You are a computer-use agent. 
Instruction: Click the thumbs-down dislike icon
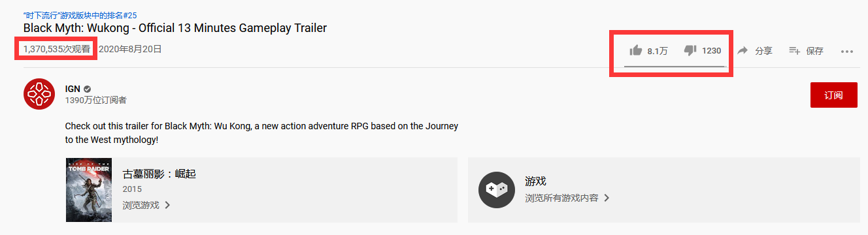pos(690,51)
